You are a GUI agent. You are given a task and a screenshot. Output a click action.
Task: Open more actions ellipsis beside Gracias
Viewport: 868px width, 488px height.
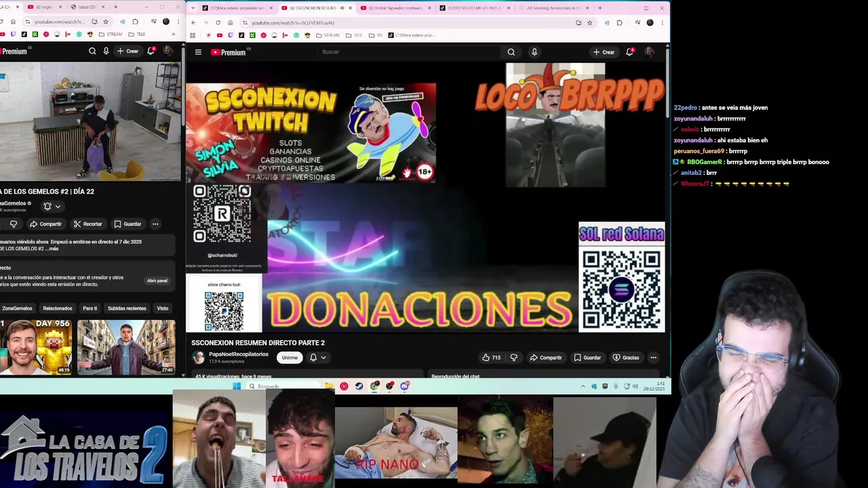click(x=653, y=358)
